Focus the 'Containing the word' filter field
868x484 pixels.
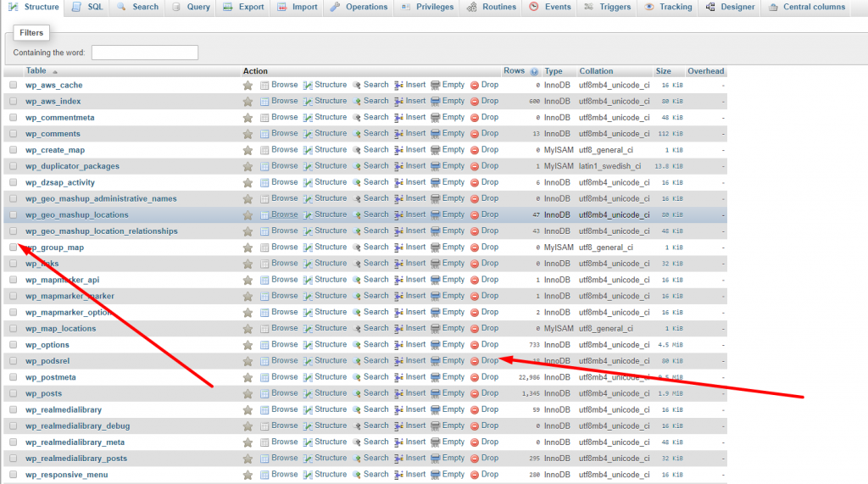pos(144,53)
